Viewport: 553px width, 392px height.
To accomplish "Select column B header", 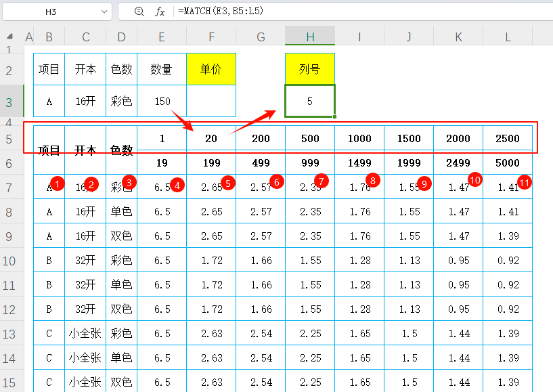I will 49,37.
